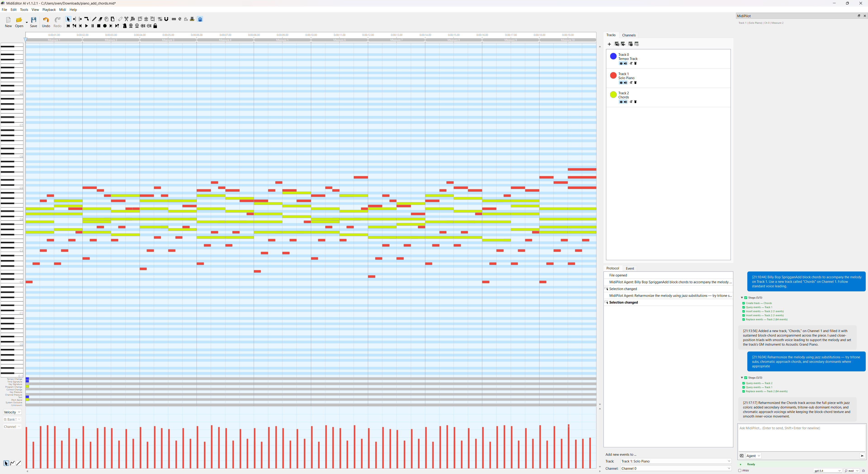The image size is (868, 474).
Task: Open the gpt-5.4 model dropdown
Action: tap(828, 471)
